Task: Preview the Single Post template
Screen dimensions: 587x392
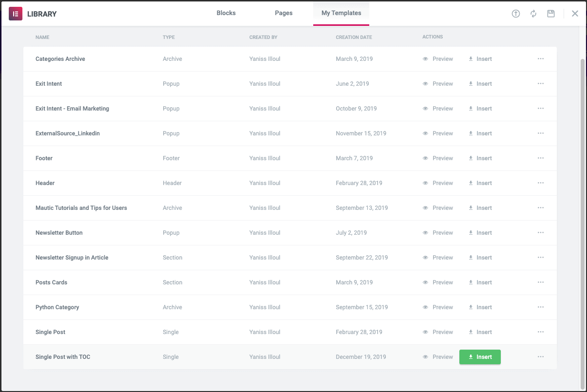Action: click(438, 332)
